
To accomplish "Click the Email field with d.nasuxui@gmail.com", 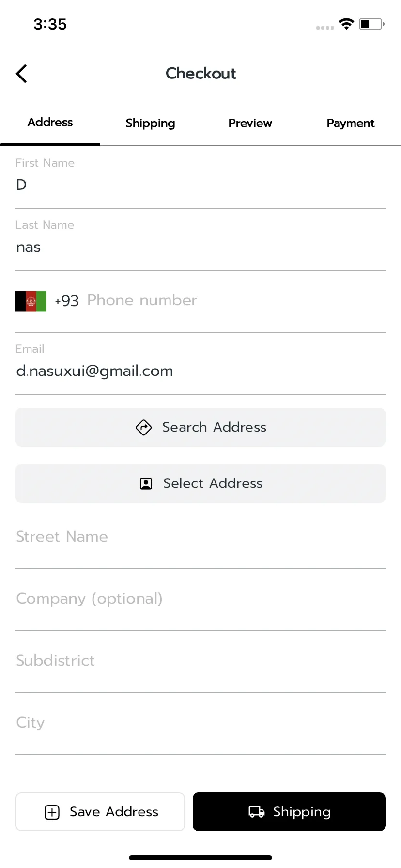I will pyautogui.click(x=200, y=363).
